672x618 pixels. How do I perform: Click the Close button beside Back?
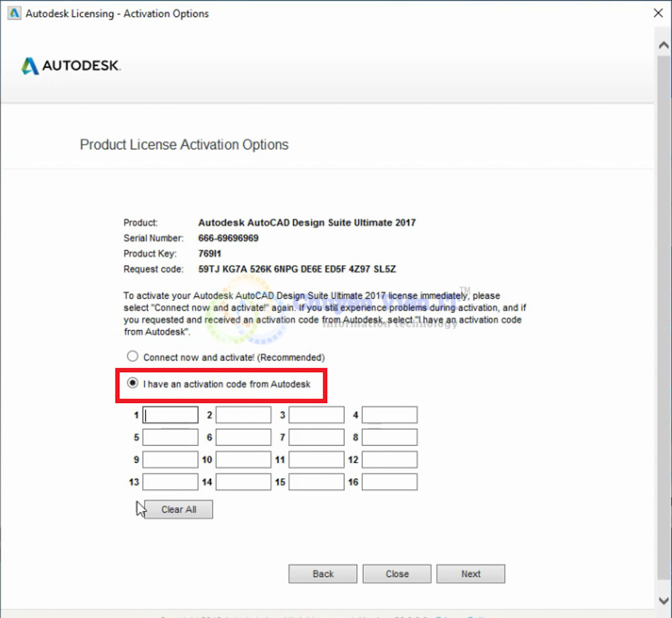tap(397, 574)
